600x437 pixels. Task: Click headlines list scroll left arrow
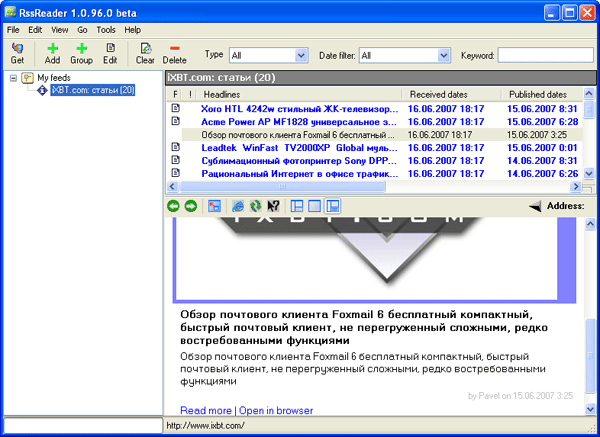(172, 186)
